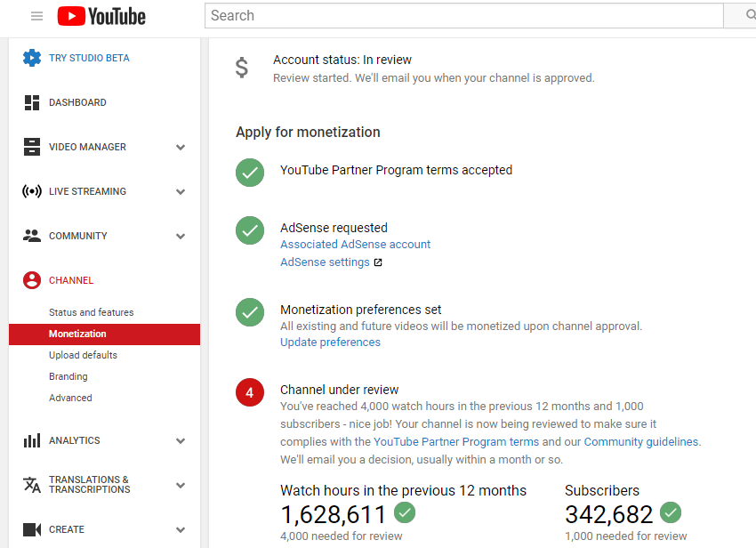Open Community guidelines link

point(640,442)
